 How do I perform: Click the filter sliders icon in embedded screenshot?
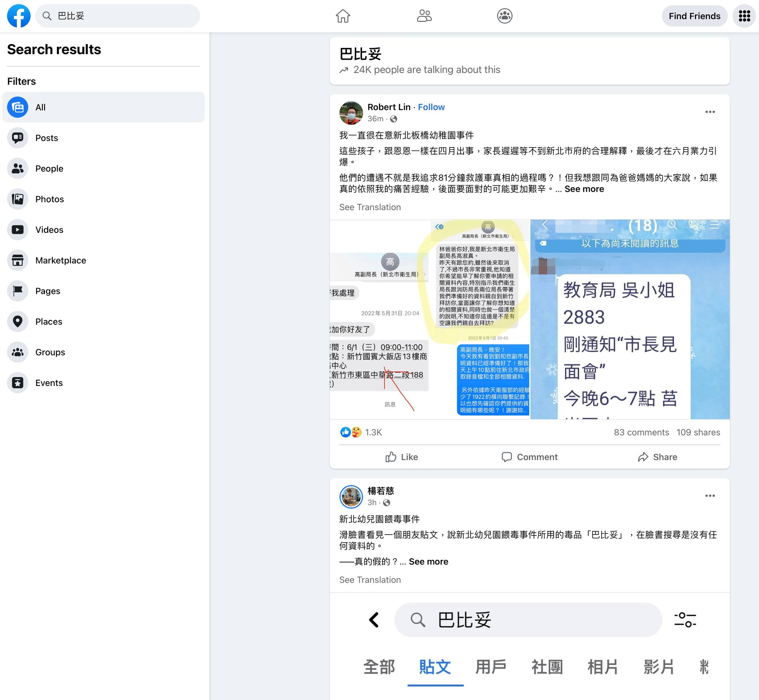[685, 620]
